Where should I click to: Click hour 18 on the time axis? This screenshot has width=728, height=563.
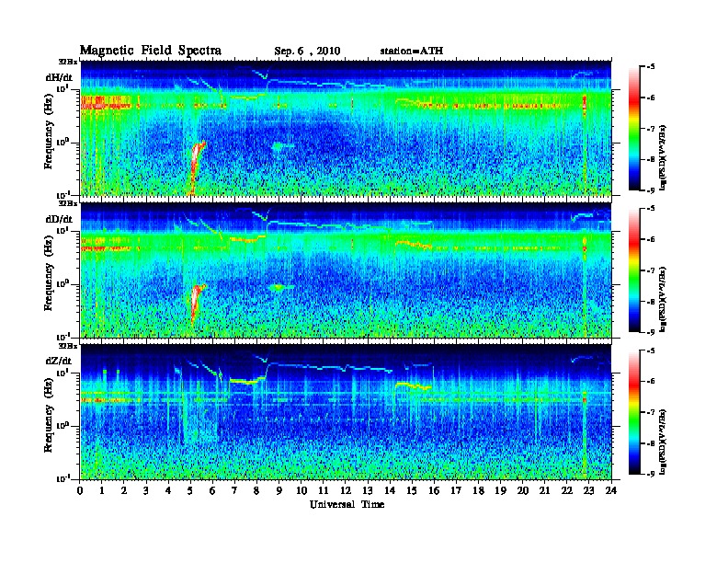coord(478,490)
